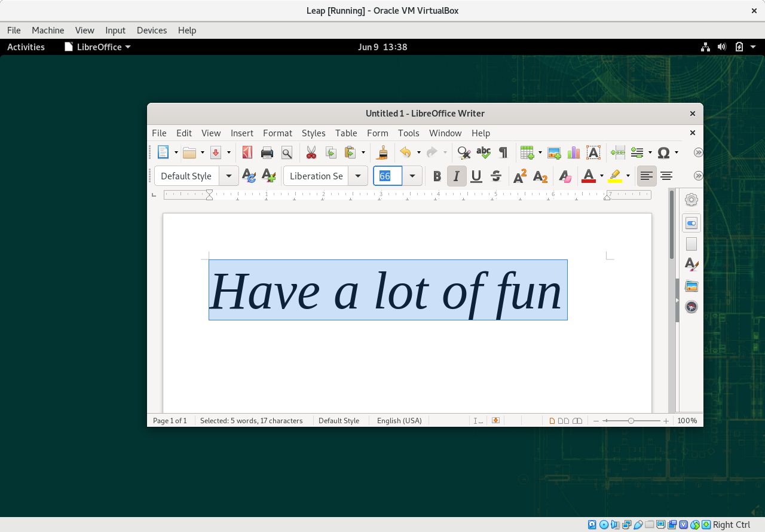The height and width of the screenshot is (532, 765).
Task: Expand the font size dropdown
Action: click(412, 176)
